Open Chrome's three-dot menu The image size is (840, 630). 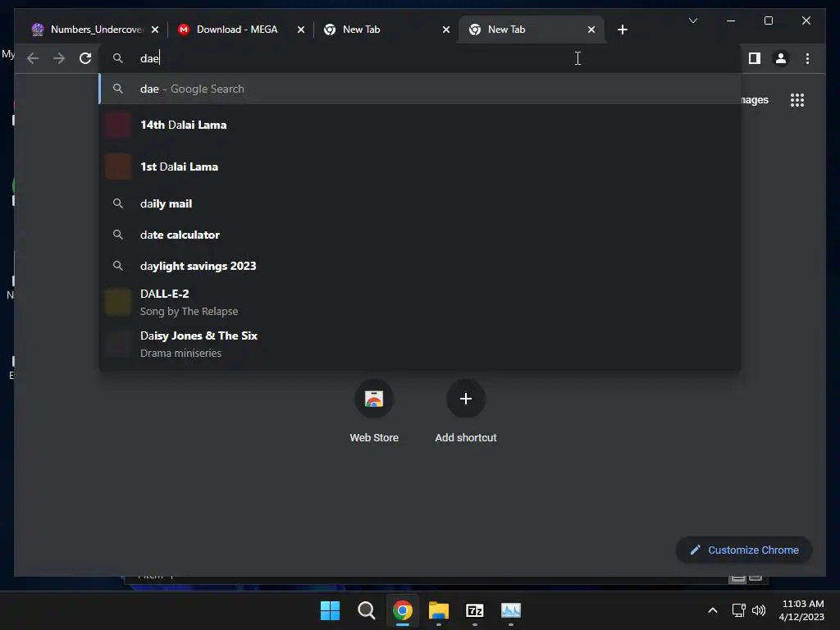click(x=807, y=58)
